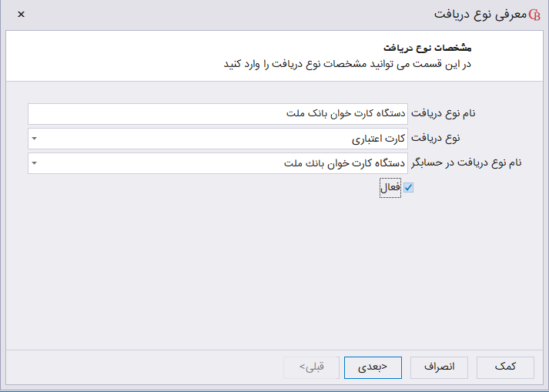
Task: Uncheck the فعال checkbox
Action: click(x=409, y=187)
